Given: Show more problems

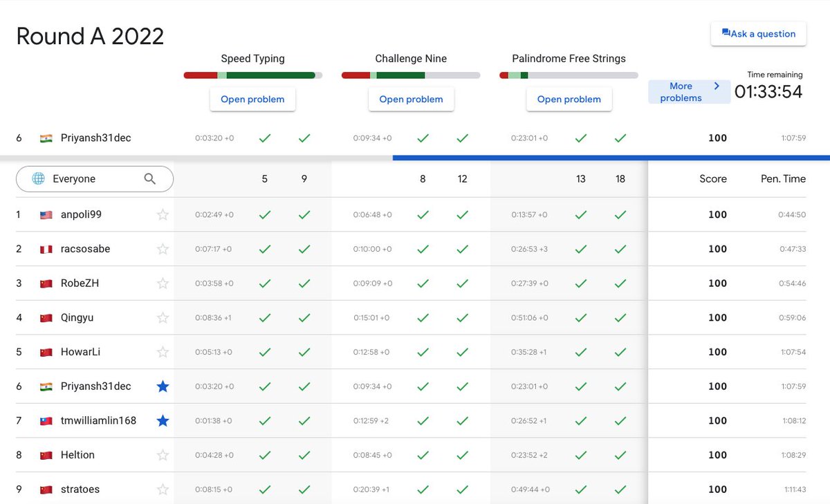Looking at the screenshot, I should point(689,92).
